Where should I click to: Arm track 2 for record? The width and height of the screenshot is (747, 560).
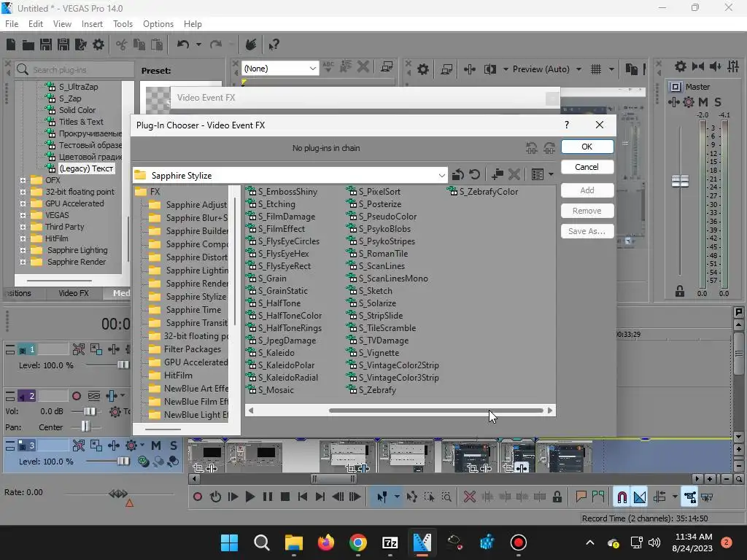pos(76,396)
